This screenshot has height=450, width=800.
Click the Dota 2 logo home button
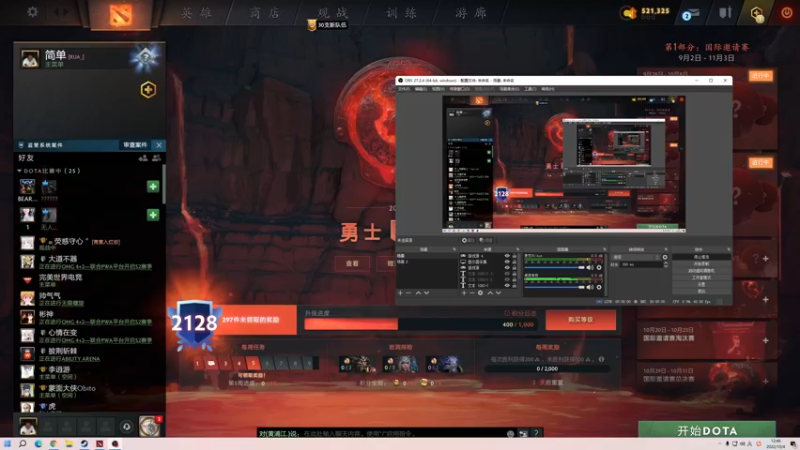click(120, 14)
